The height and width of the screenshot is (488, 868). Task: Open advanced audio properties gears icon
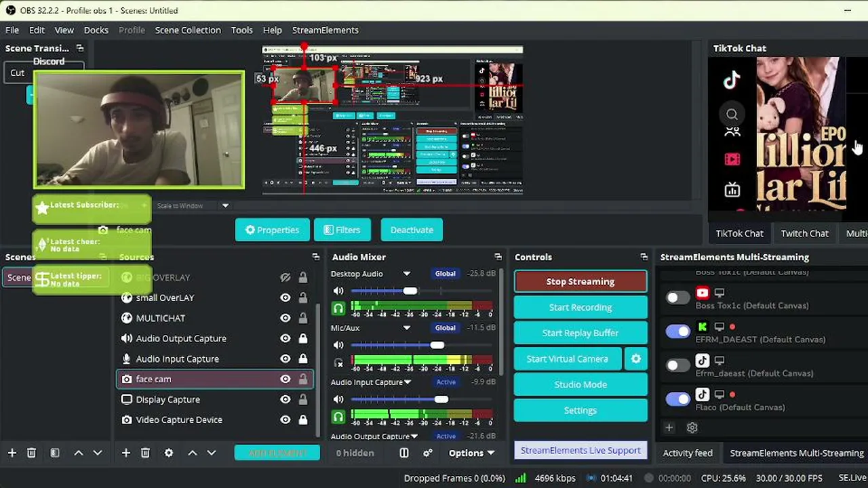coord(428,453)
